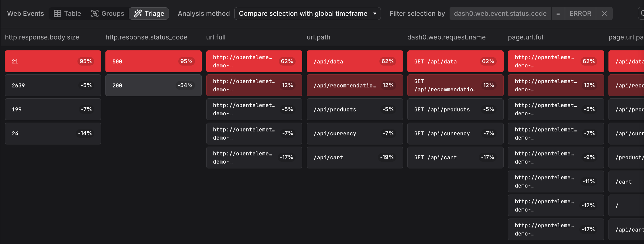
Task: Click the ERROR filter value
Action: [x=580, y=13]
